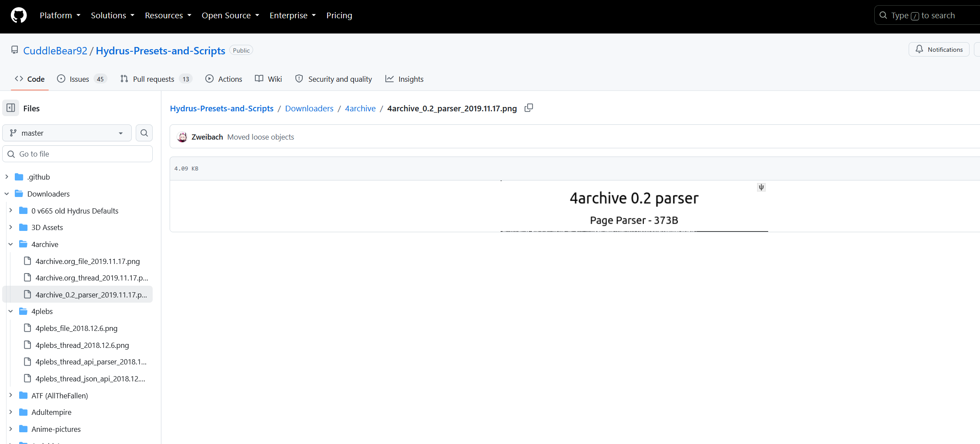
Task: Expand the Adultempire folder chevron
Action: point(11,412)
